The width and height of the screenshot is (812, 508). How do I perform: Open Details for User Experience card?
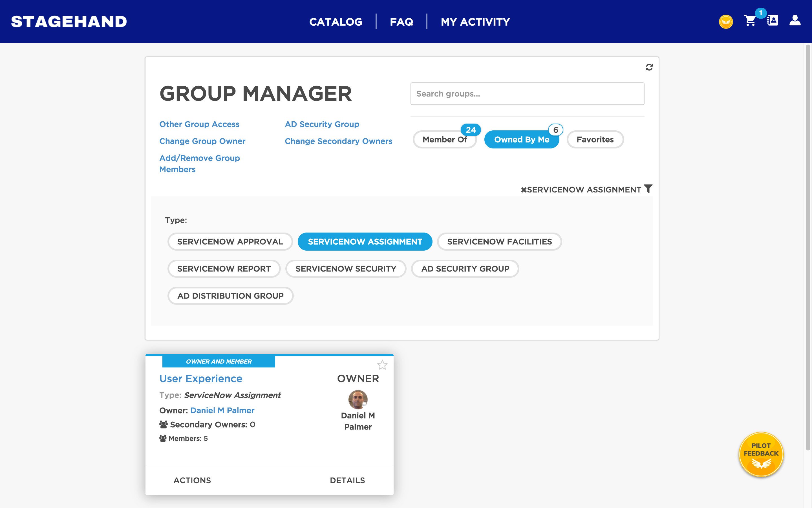pos(347,480)
